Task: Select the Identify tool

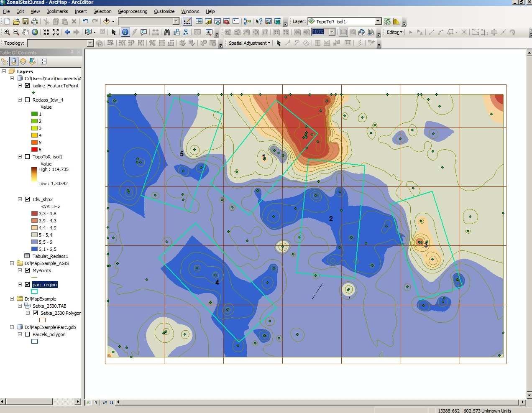Action: 125,32
